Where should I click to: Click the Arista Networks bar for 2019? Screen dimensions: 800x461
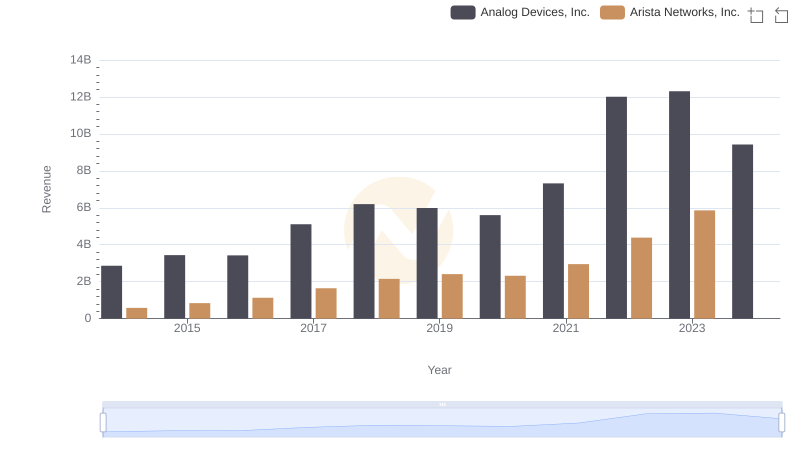coord(452,296)
